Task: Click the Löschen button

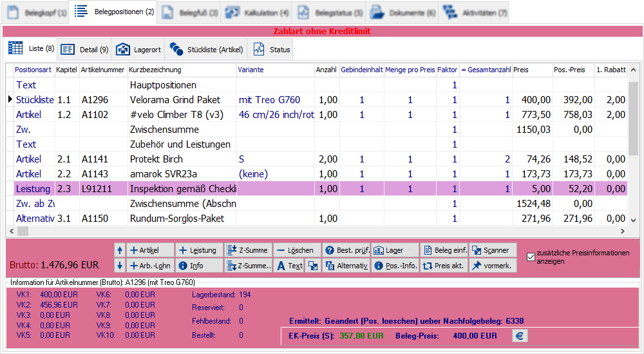Action: tap(297, 250)
